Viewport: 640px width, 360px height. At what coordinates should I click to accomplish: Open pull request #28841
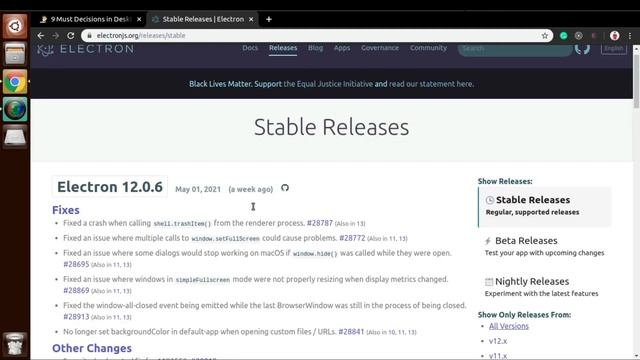click(x=351, y=331)
